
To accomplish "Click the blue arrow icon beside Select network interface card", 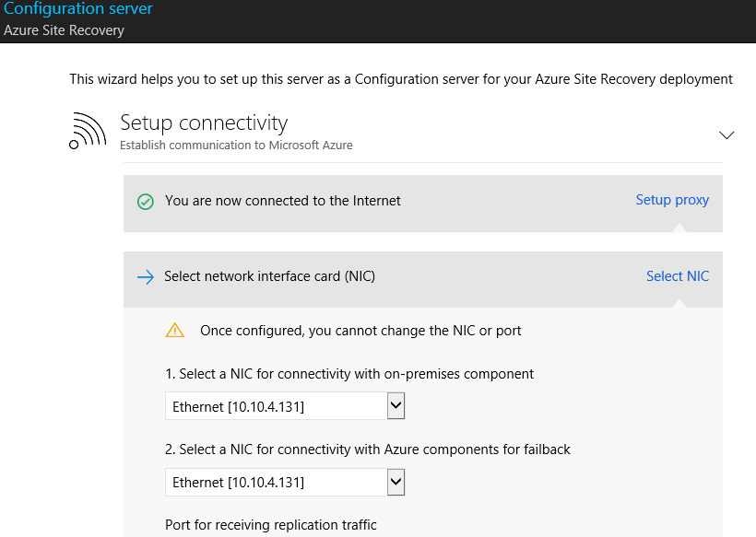I will [145, 277].
